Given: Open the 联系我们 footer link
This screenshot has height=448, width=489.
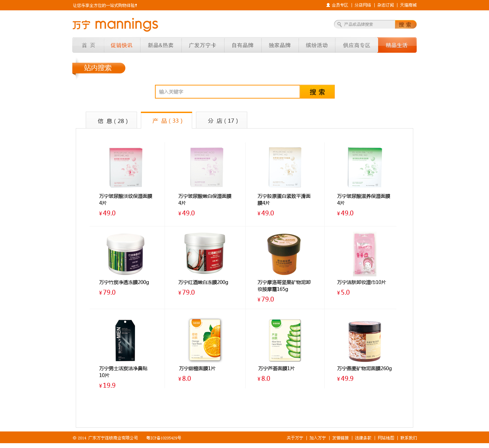Looking at the screenshot, I should (x=408, y=438).
